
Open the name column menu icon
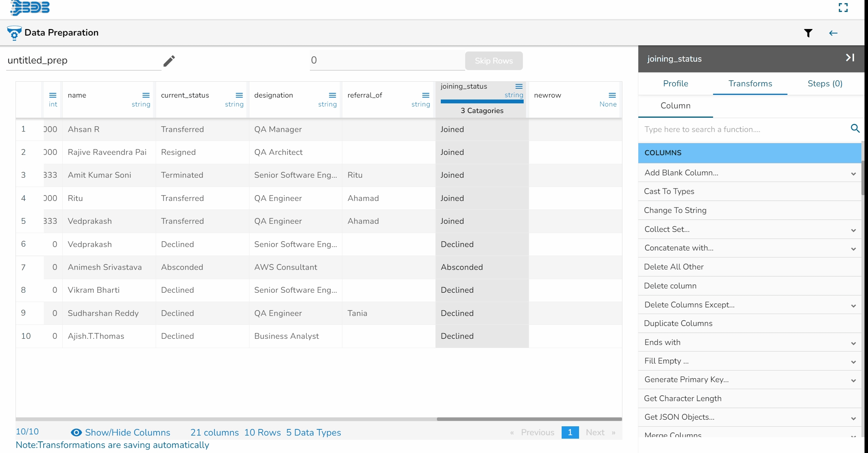click(146, 95)
